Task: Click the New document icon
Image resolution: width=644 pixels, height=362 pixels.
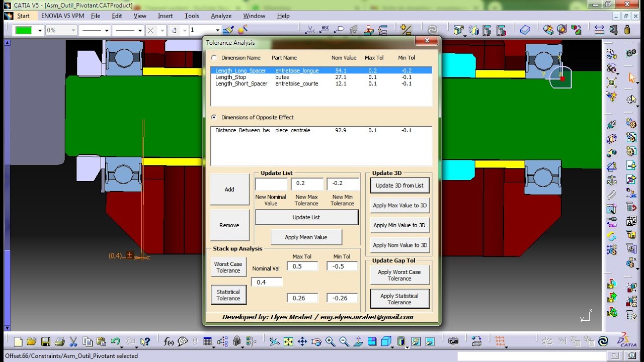Action: (x=18, y=342)
